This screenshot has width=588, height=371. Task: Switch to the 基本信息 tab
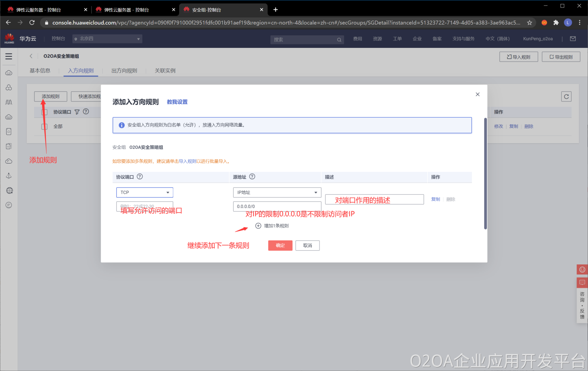click(40, 71)
